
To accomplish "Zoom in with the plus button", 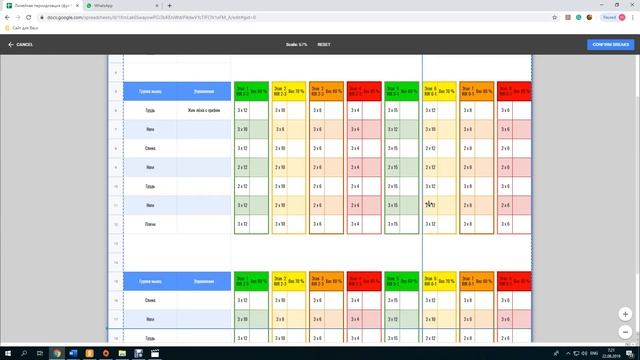I will click(625, 314).
